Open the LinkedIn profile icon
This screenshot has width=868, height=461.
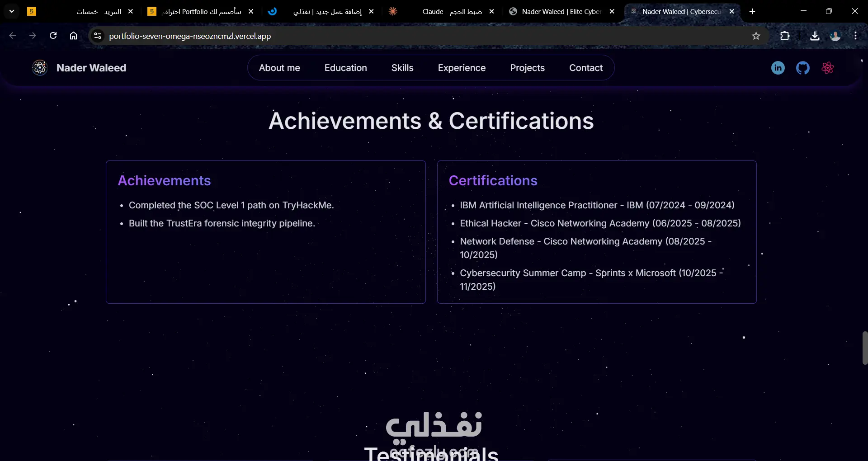tap(778, 68)
